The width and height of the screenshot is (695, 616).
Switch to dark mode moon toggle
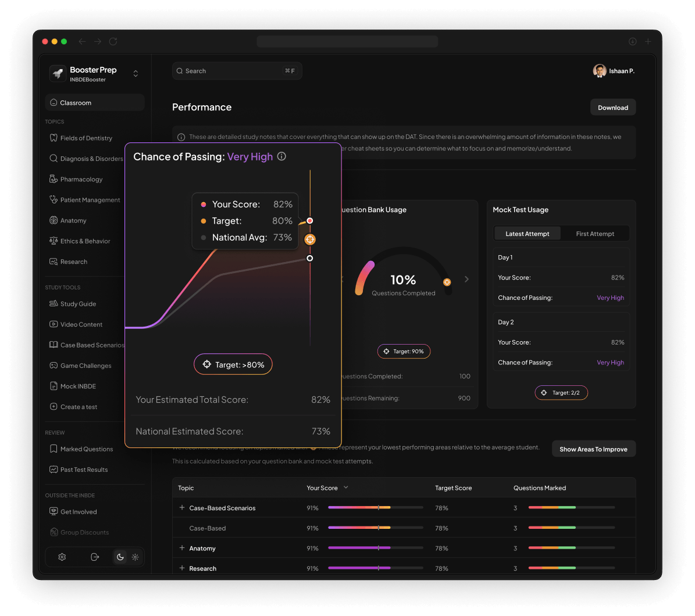tap(120, 557)
